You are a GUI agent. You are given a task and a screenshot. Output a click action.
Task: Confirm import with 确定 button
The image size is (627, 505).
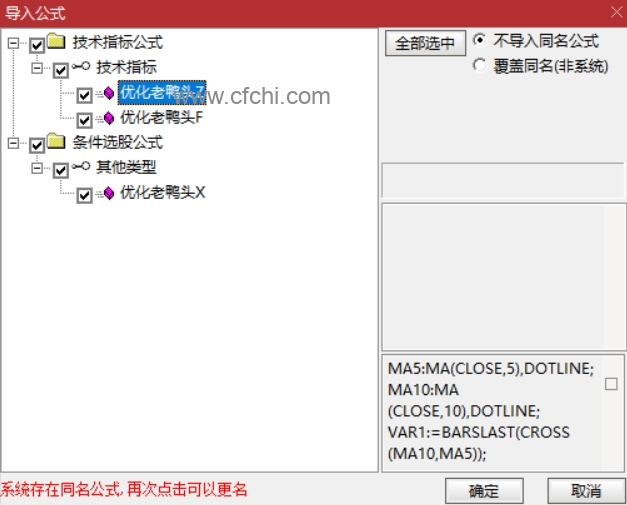click(484, 491)
